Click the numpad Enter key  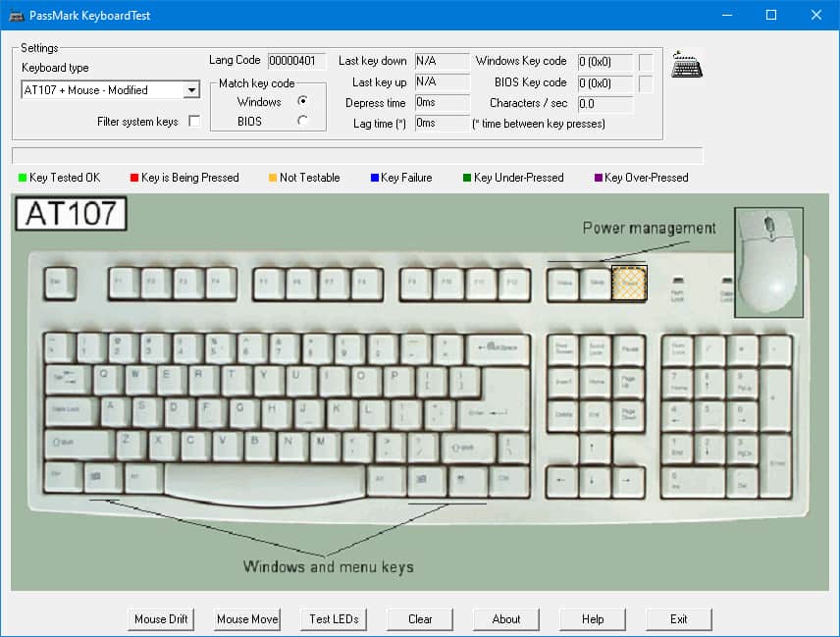coord(775,465)
